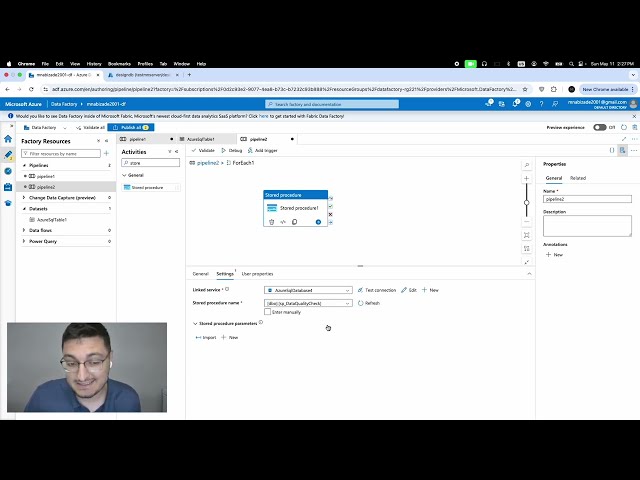This screenshot has height=480, width=640.
Task: Select the activity Settings tab
Action: [225, 274]
